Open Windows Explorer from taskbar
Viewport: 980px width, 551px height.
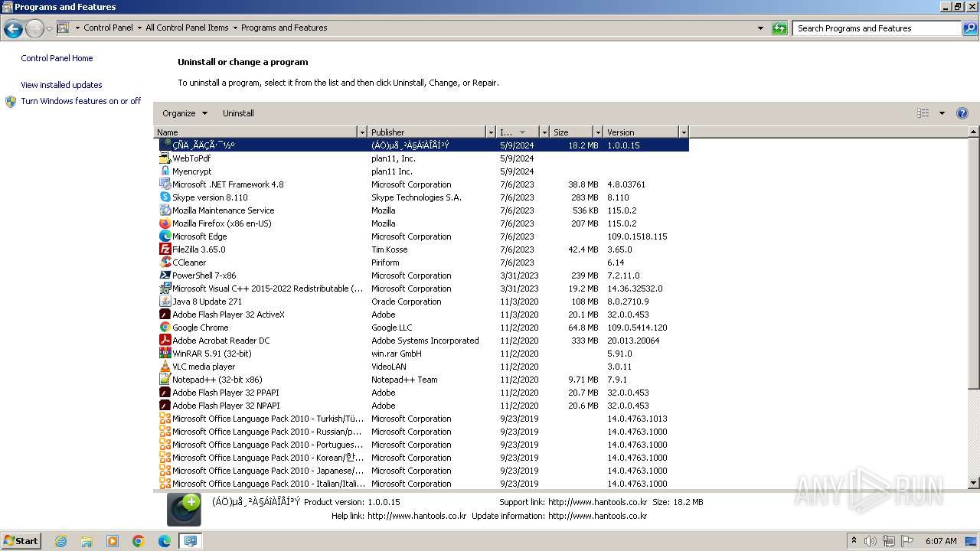(x=87, y=541)
